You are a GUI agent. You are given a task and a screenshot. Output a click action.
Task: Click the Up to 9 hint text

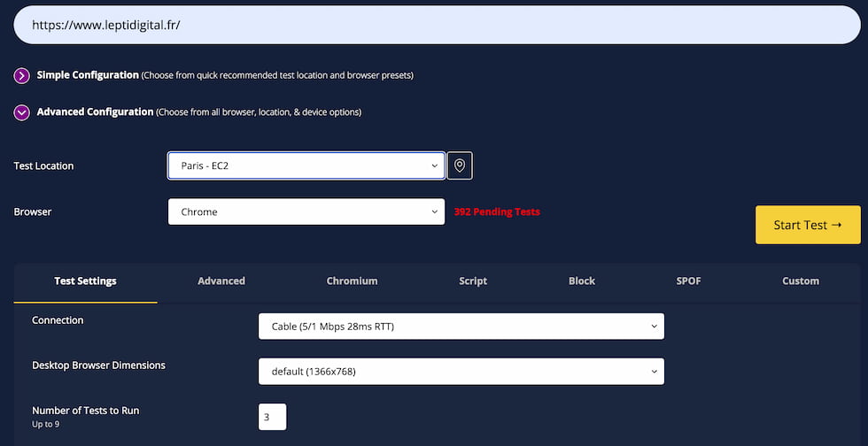tap(46, 425)
